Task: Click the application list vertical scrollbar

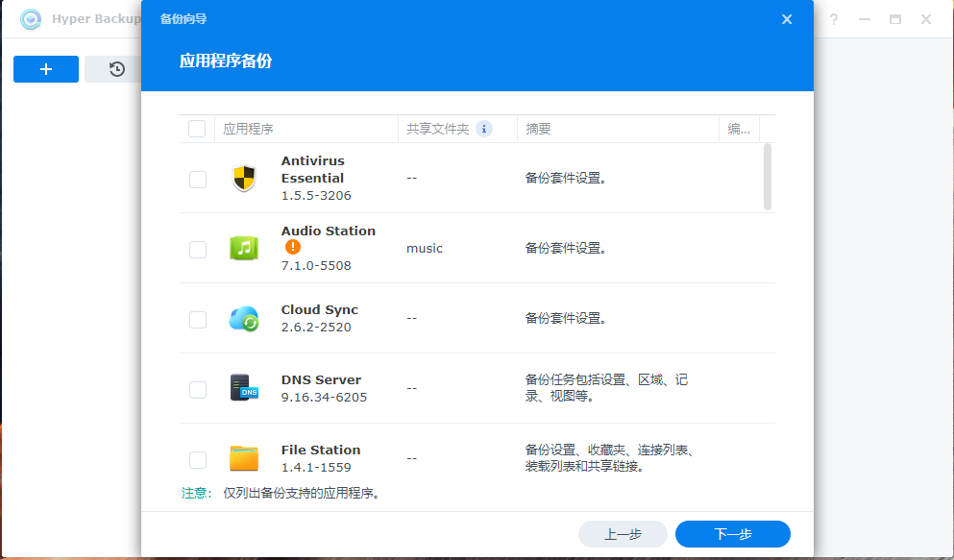Action: coord(768,177)
